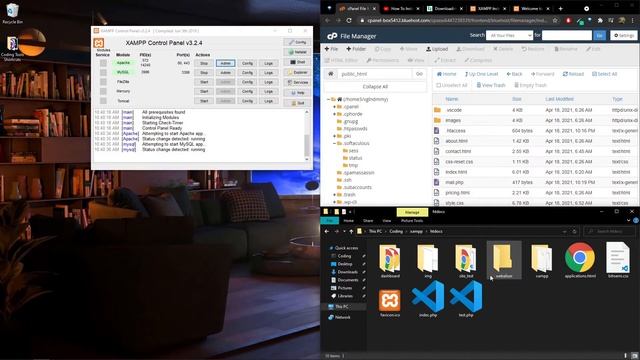Click the File Manager search input field

567,36
